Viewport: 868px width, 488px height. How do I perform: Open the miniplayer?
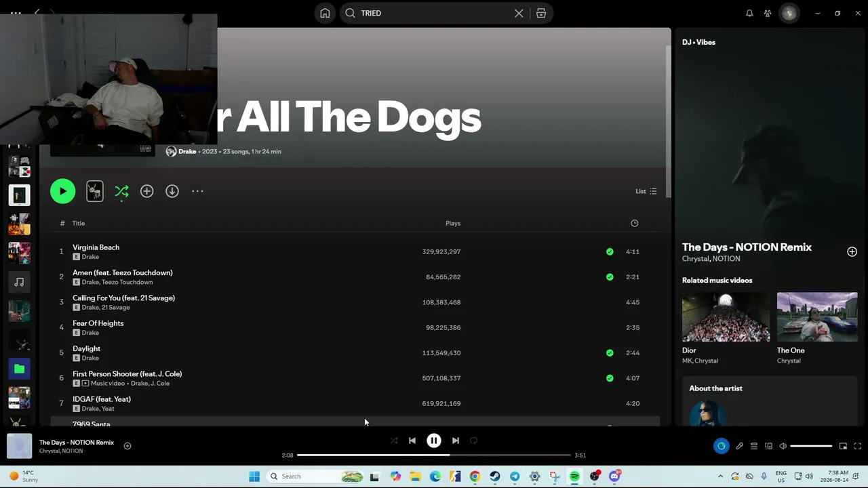(843, 446)
